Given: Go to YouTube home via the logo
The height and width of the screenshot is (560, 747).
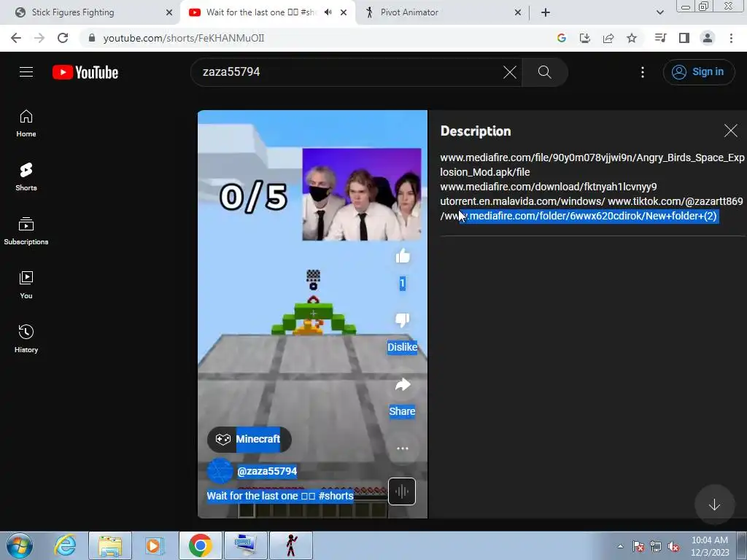Looking at the screenshot, I should pos(85,72).
